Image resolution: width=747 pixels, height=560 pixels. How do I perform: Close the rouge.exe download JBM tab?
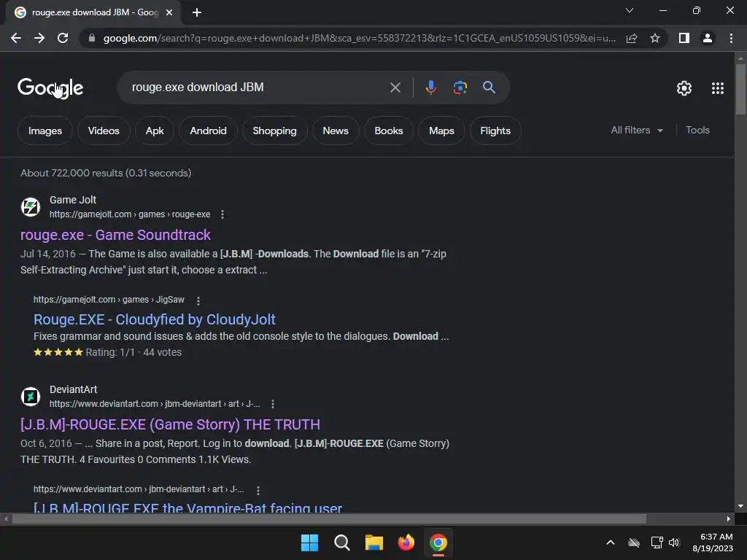[169, 12]
